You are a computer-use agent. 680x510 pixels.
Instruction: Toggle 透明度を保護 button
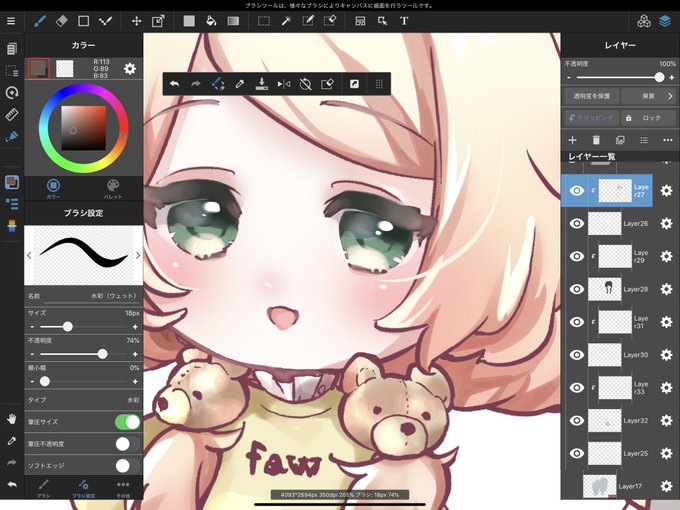(x=592, y=96)
